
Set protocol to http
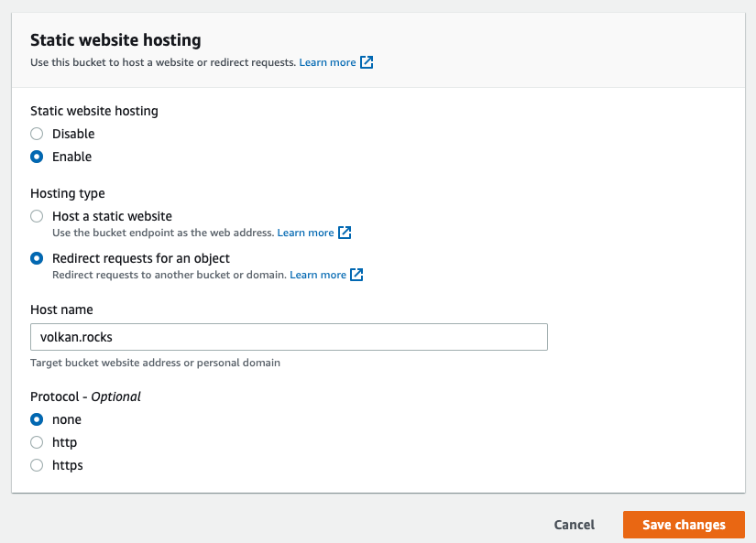click(x=37, y=442)
